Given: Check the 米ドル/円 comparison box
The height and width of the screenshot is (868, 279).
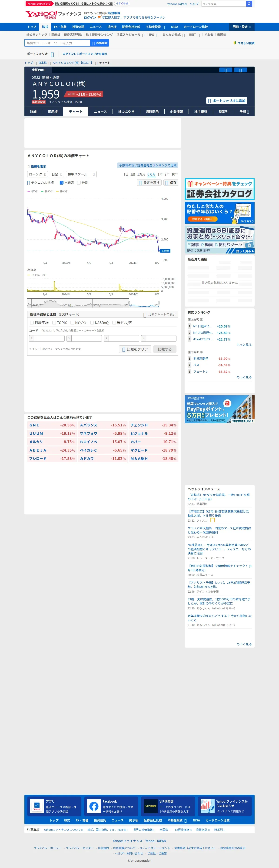Looking at the screenshot, I should pos(114,322).
